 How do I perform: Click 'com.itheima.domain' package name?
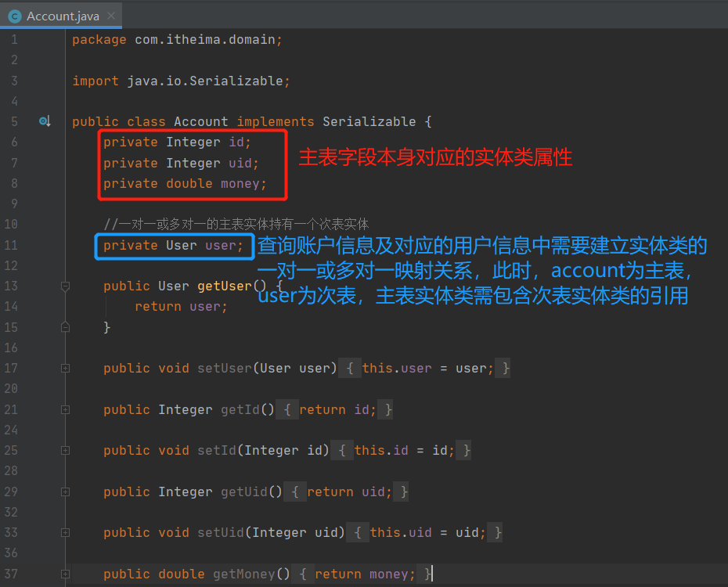tap(205, 40)
